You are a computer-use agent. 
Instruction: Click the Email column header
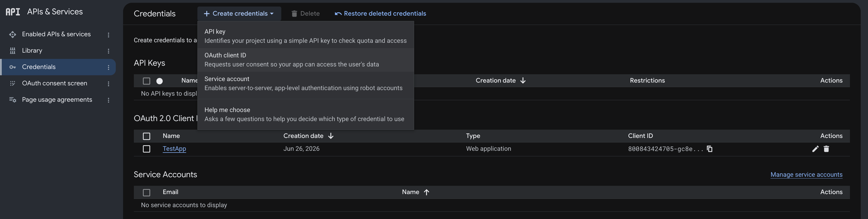pyautogui.click(x=171, y=192)
